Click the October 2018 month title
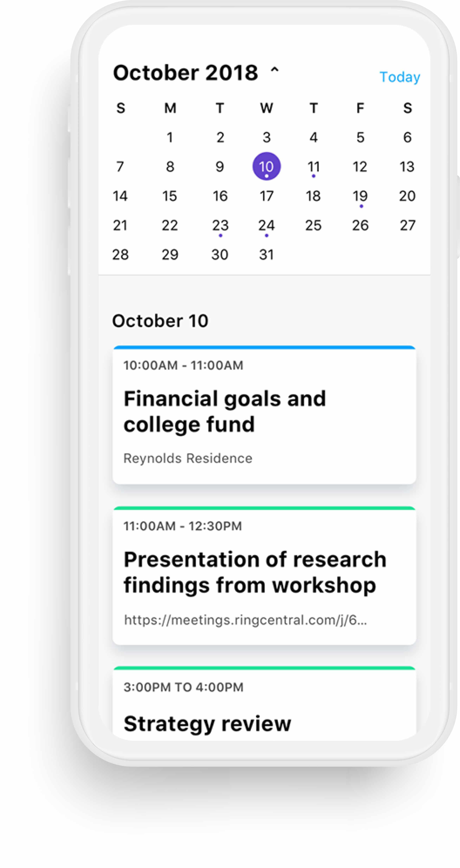The height and width of the screenshot is (868, 460). tap(185, 73)
